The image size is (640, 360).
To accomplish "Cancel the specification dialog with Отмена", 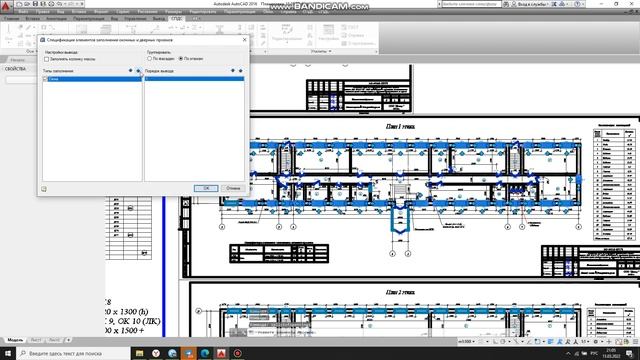I will 233,188.
